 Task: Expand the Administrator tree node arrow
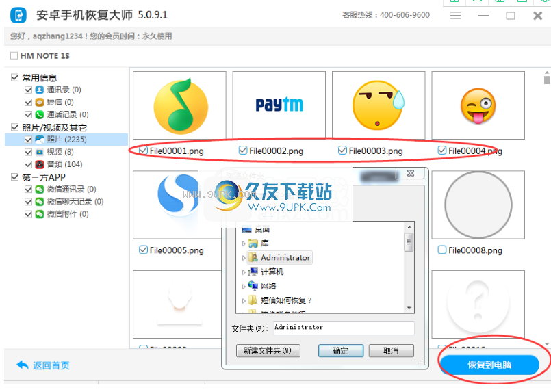244,258
